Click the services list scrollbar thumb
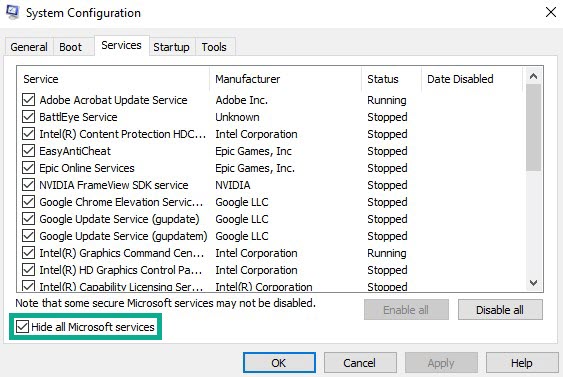The height and width of the screenshot is (377, 563). (534, 127)
